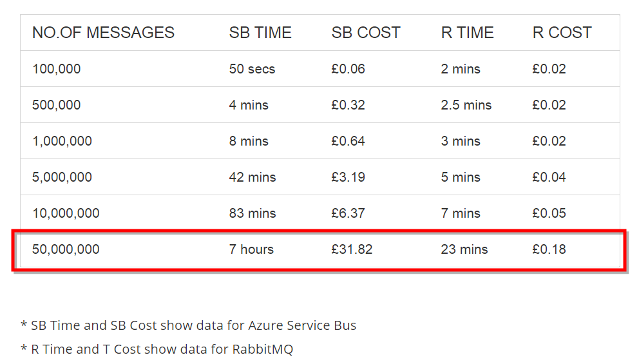Select the 1,000,000 messages cell
This screenshot has width=639, height=364.
click(x=62, y=141)
